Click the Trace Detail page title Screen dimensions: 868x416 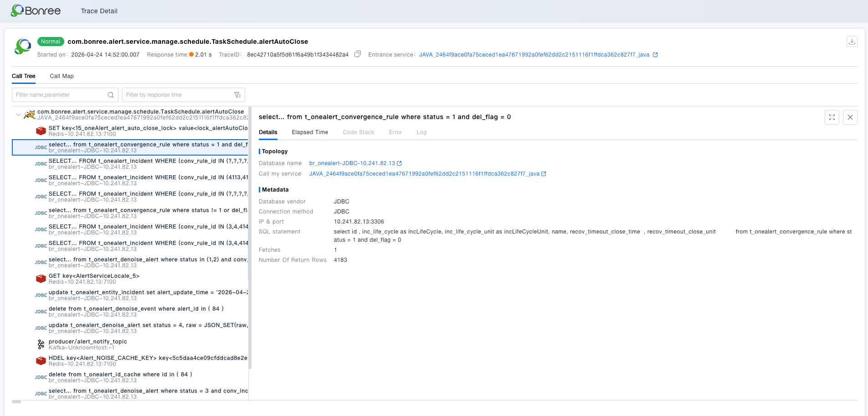coord(99,11)
